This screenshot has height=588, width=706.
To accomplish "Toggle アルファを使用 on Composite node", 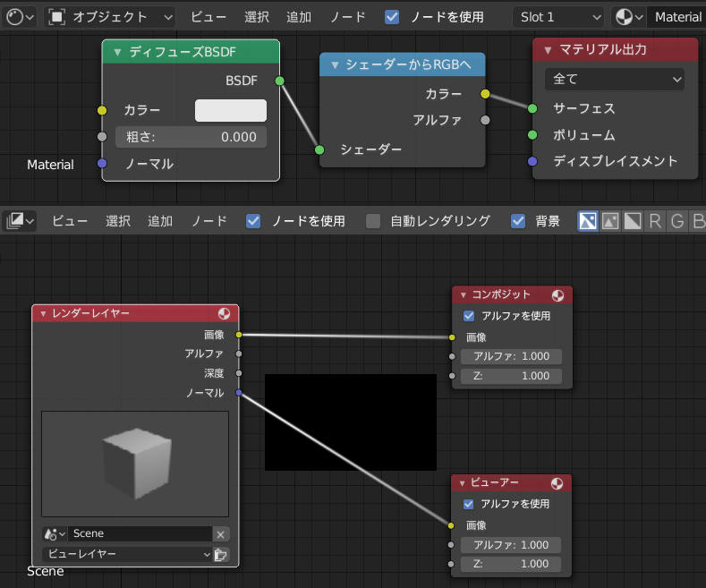I will (x=468, y=316).
